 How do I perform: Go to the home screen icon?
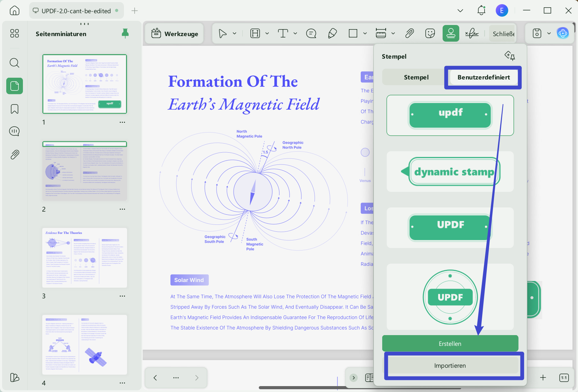point(15,11)
